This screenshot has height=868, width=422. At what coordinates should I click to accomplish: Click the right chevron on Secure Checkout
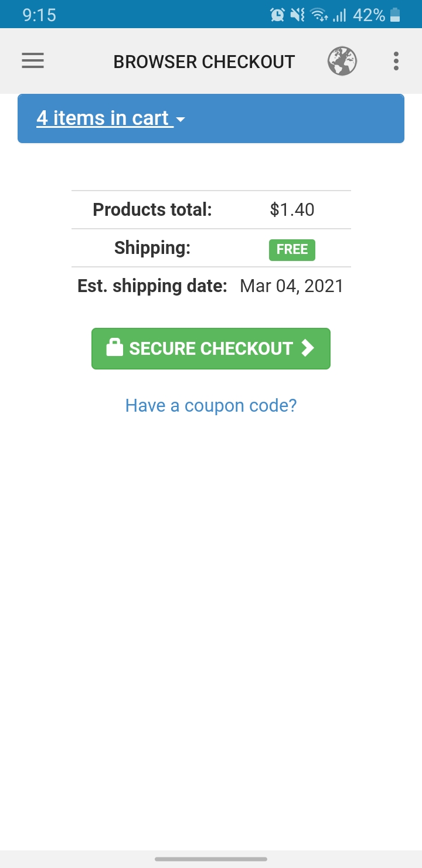coord(308,348)
